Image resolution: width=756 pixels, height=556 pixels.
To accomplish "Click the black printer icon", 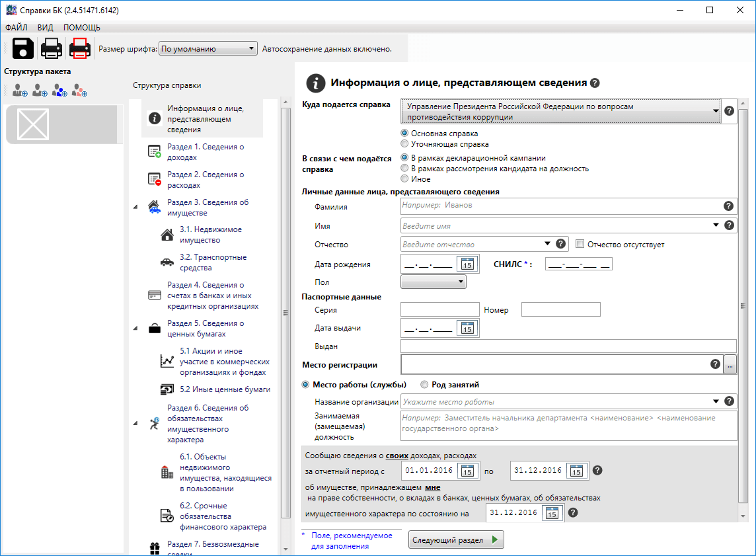I will click(52, 49).
